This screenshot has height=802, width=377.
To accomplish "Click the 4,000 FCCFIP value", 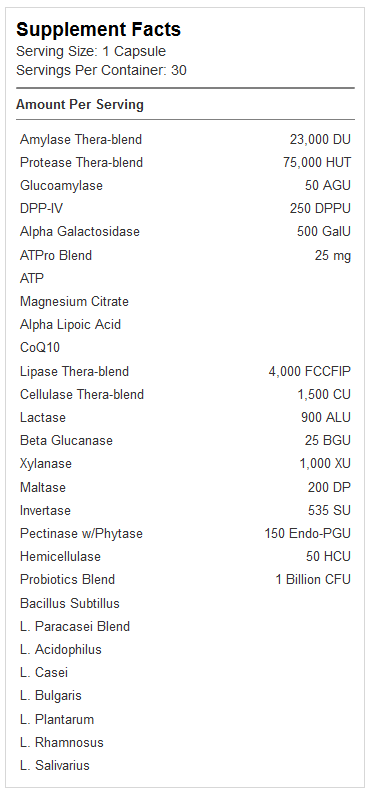I will click(310, 371).
